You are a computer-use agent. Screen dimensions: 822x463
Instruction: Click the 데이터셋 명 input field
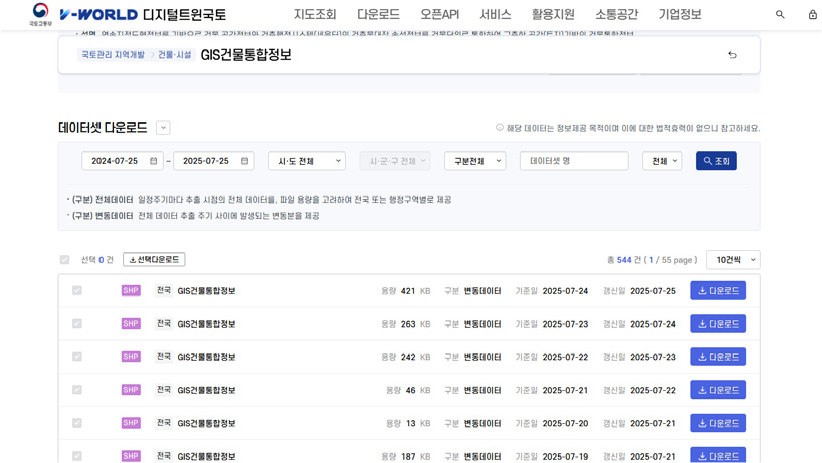pyautogui.click(x=574, y=161)
